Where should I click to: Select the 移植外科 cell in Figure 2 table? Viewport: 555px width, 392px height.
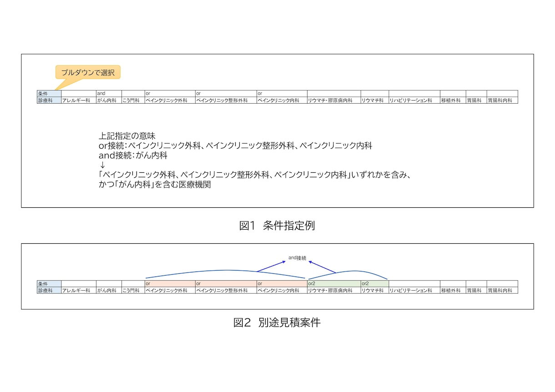(453, 290)
